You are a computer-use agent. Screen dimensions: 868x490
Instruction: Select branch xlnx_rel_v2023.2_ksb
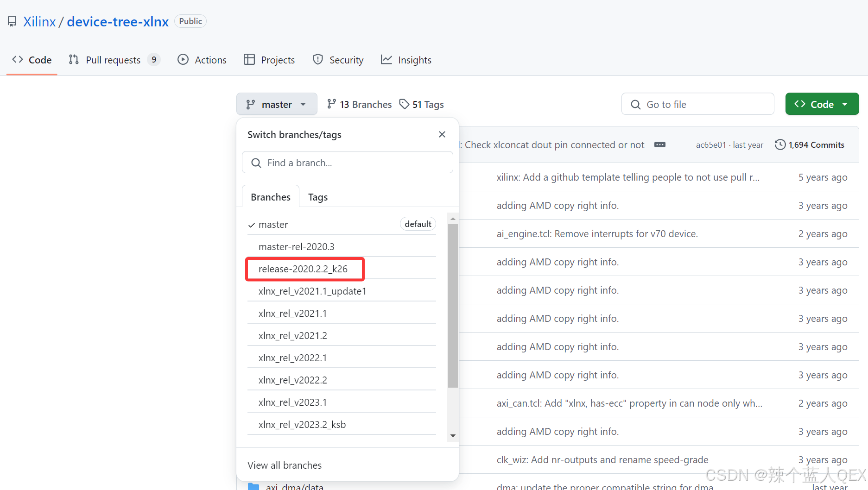(342, 424)
